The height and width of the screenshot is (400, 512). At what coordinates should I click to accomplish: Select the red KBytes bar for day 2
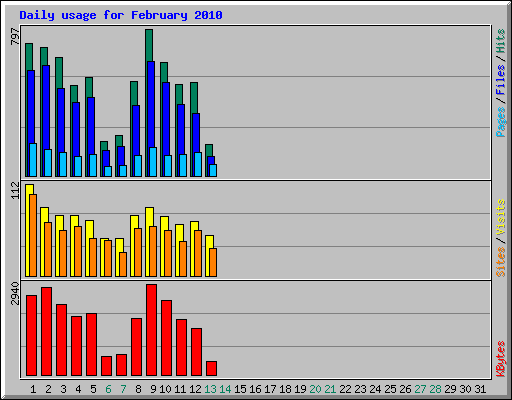pos(46,332)
